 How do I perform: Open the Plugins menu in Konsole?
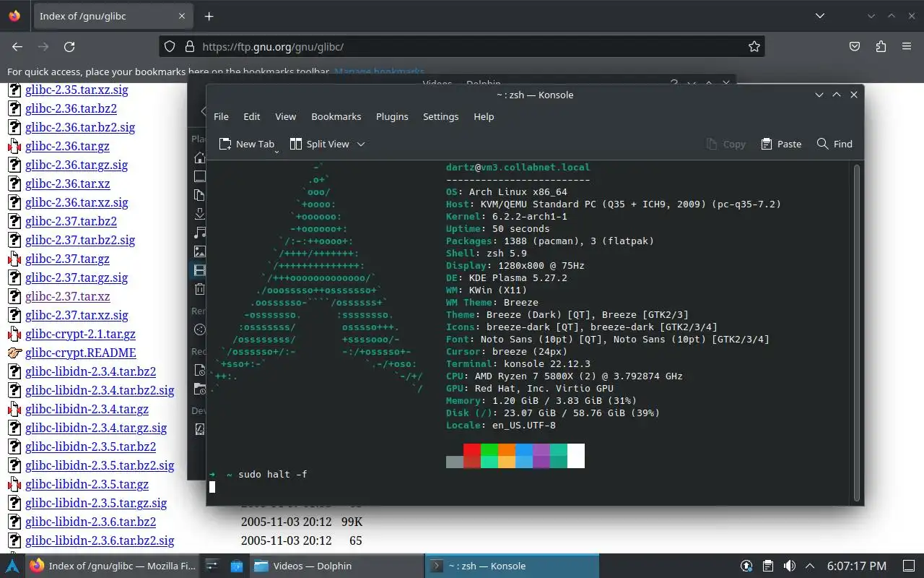[x=392, y=116]
